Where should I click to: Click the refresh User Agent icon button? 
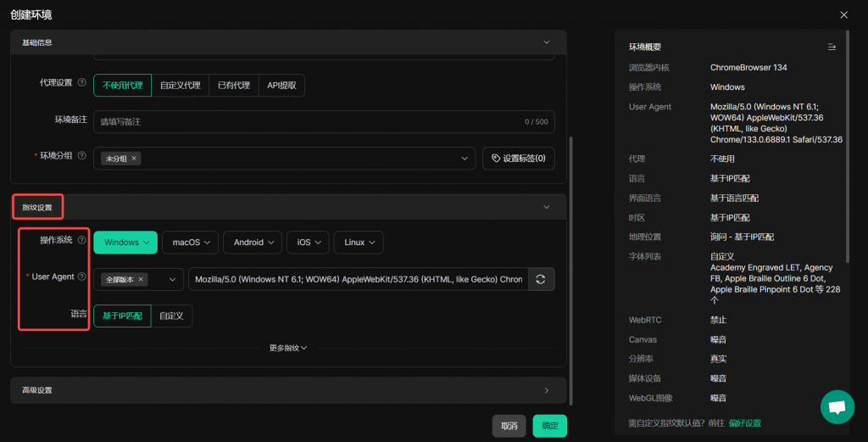pos(541,279)
